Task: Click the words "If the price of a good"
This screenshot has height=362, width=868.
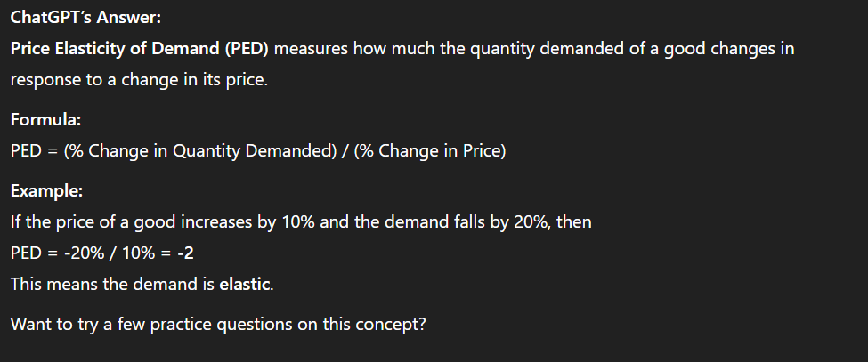Action: tap(83, 222)
